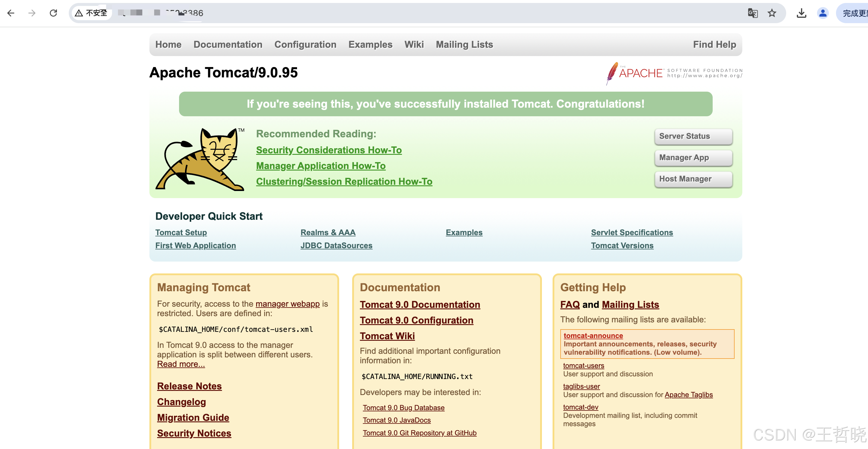Open Tomcat 9.0 Git Repository at GitHub
This screenshot has width=868, height=449.
point(419,433)
